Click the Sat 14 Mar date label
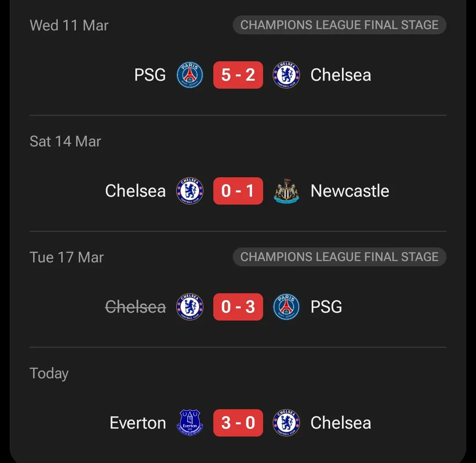Viewport: 476px width, 463px height. coord(65,142)
